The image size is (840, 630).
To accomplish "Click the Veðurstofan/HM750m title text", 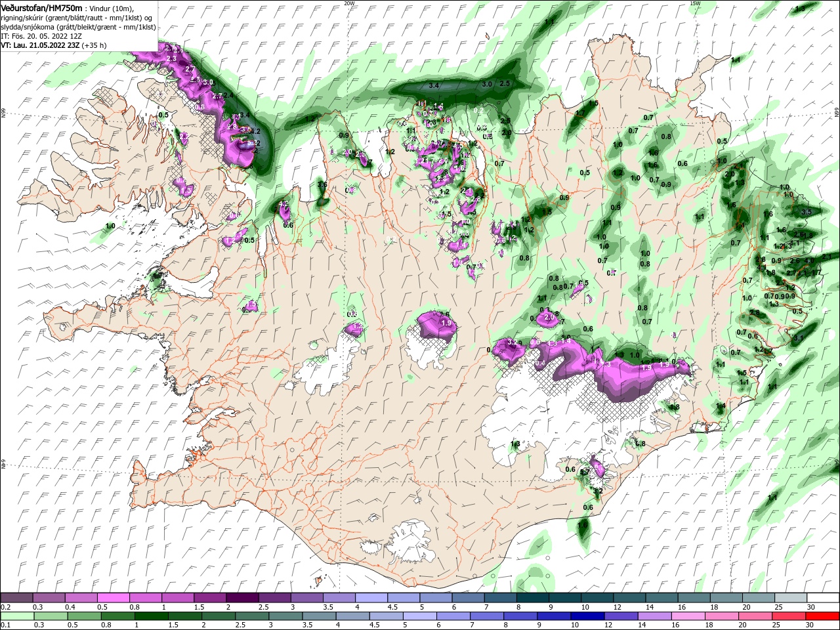I will tap(42, 7).
